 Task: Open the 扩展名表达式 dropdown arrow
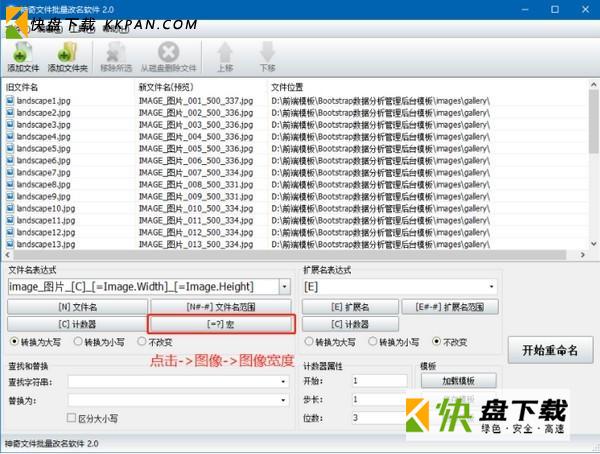pyautogui.click(x=491, y=286)
